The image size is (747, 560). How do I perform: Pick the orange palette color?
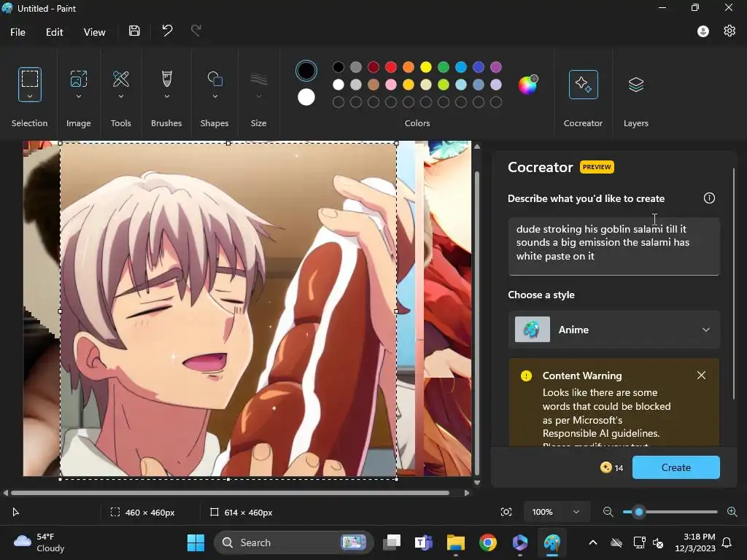(409, 67)
